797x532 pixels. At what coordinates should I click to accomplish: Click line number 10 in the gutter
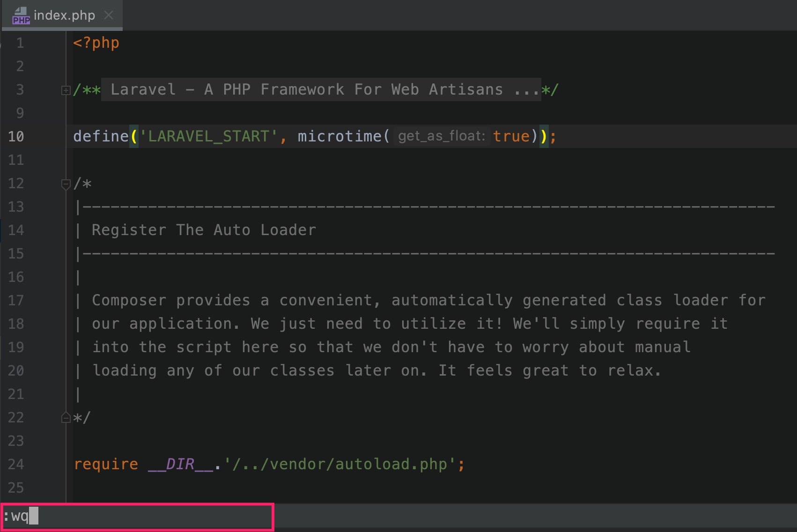point(16,136)
